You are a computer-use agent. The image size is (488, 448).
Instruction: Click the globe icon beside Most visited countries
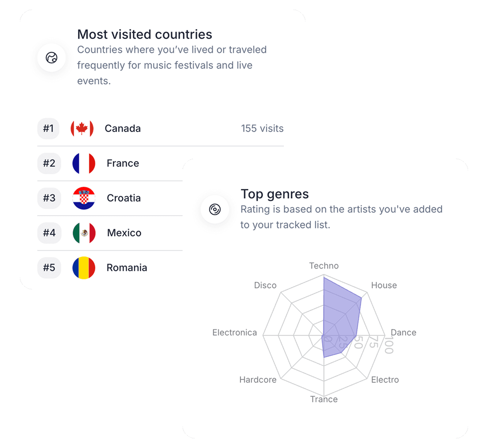tap(51, 58)
